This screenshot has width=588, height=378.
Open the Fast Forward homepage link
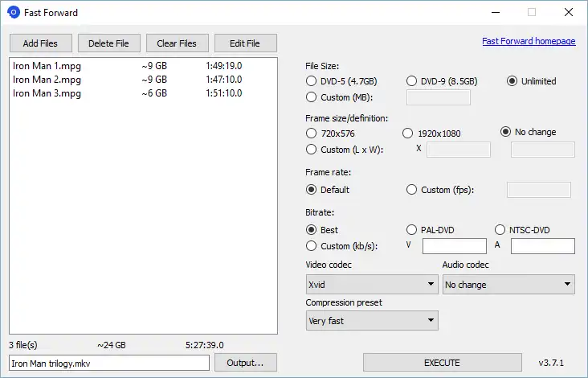(529, 41)
